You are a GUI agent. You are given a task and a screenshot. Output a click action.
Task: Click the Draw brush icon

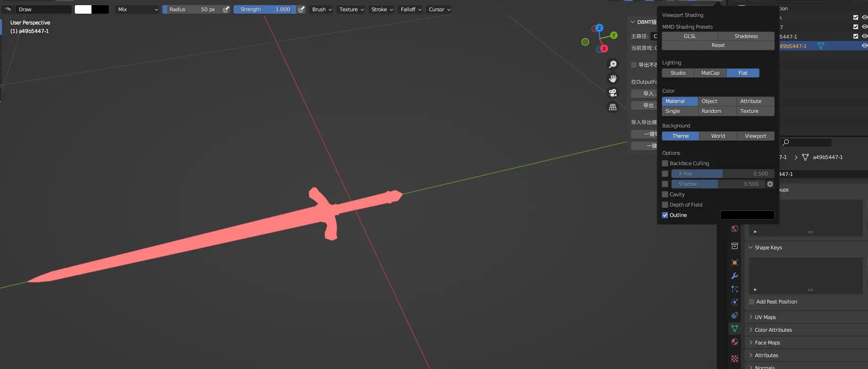pos(8,9)
